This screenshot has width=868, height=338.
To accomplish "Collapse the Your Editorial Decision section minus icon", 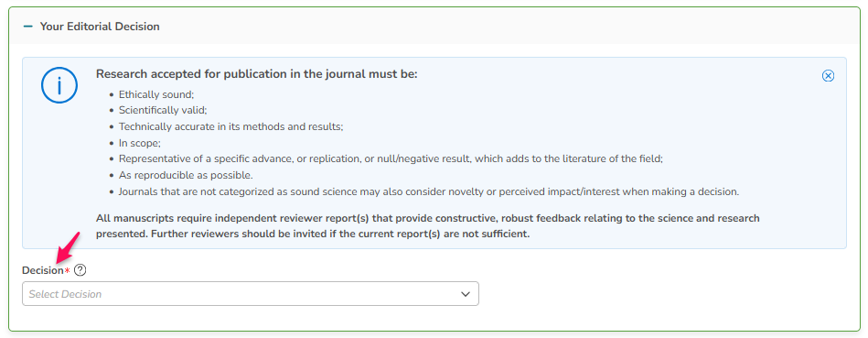I will [28, 27].
